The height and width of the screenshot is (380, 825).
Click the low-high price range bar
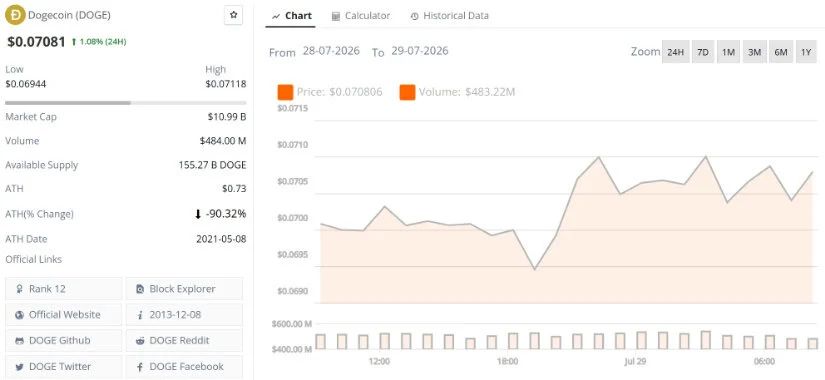(x=125, y=103)
